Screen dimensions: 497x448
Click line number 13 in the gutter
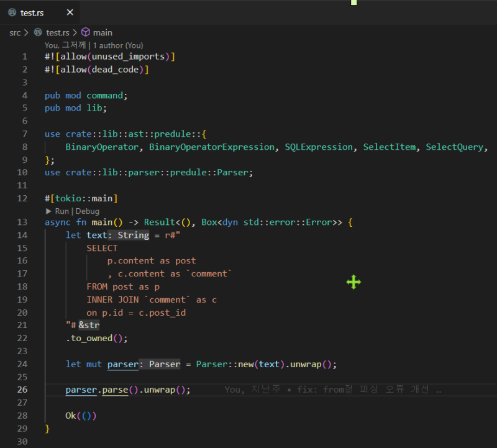(23, 222)
